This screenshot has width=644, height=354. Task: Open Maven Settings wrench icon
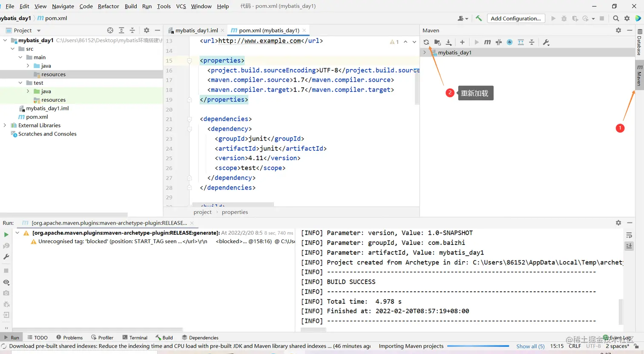coord(546,42)
